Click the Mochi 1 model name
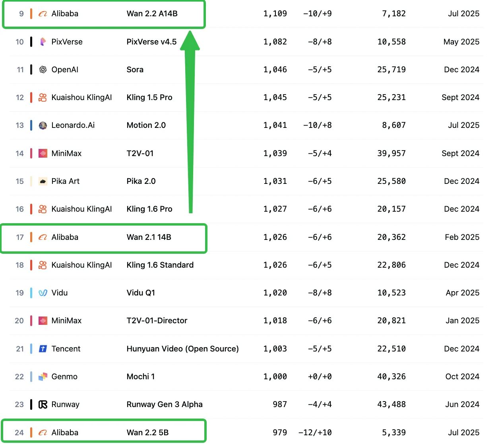The width and height of the screenshot is (504, 444). (141, 376)
